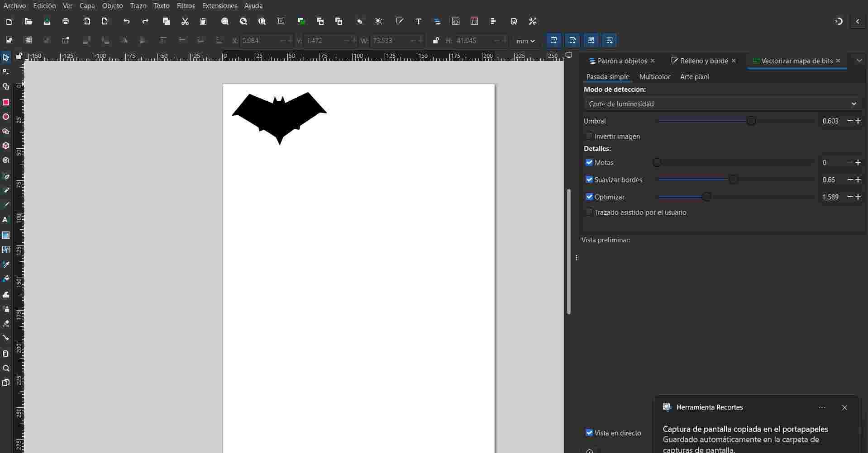Uncheck the Suavizar bordes checkbox
This screenshot has width=868, height=453.
(x=589, y=179)
